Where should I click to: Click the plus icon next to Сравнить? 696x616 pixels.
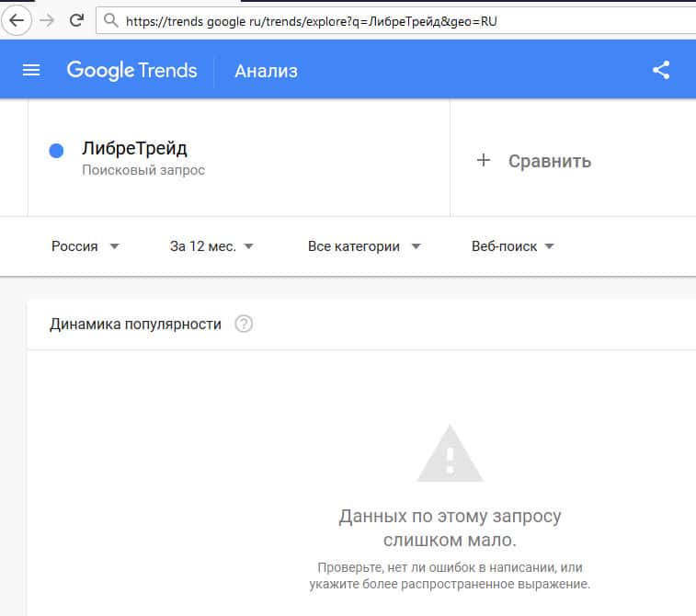(x=484, y=161)
